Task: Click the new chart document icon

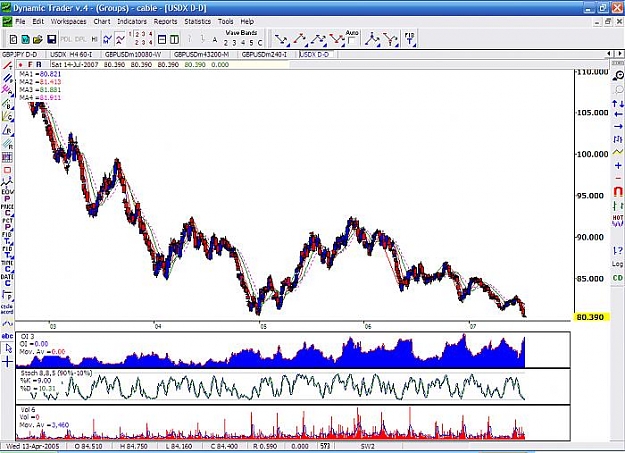Action: point(14,39)
